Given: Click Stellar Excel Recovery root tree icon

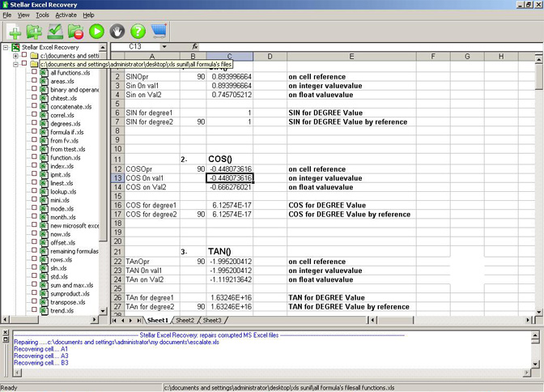Looking at the screenshot, I should (x=15, y=47).
